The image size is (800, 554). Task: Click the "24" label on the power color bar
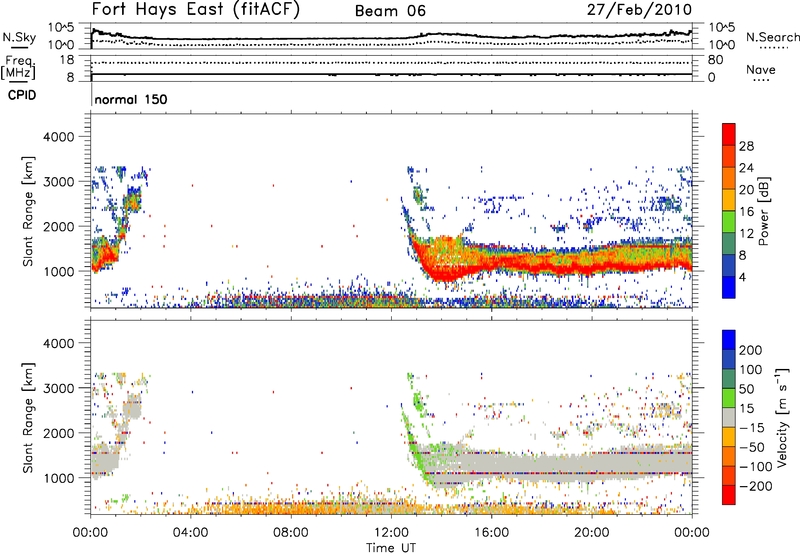(x=746, y=168)
